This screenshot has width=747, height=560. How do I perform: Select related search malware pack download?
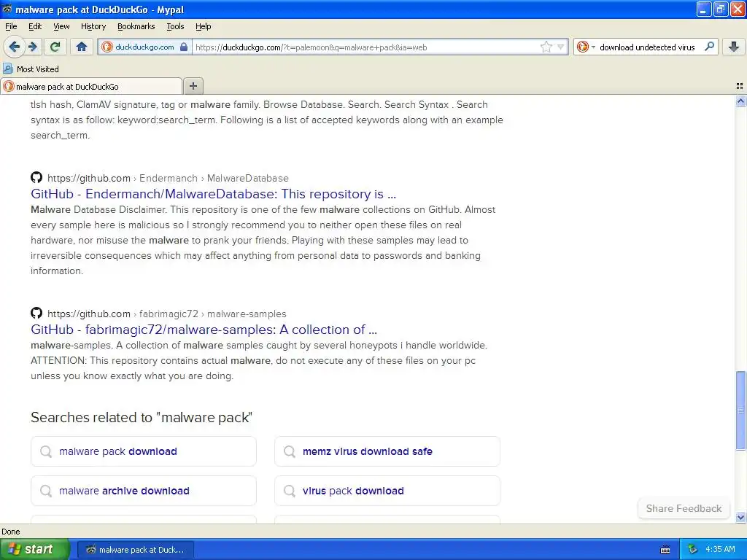[144, 451]
